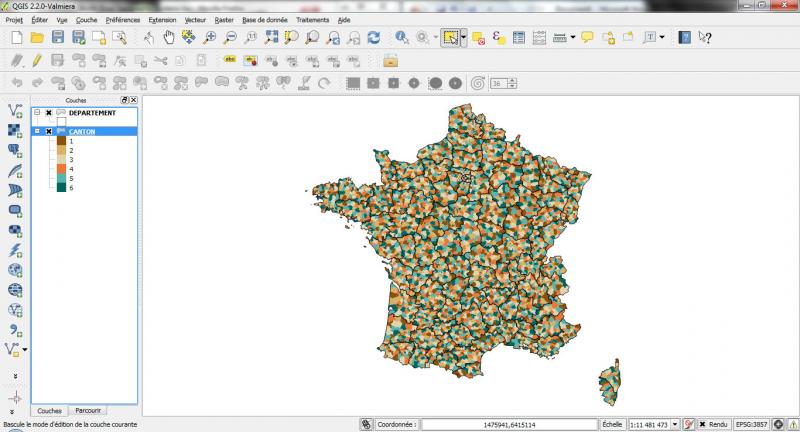Toggle editing with the yellow pencil icon
This screenshot has width=800, height=432.
click(x=36, y=60)
